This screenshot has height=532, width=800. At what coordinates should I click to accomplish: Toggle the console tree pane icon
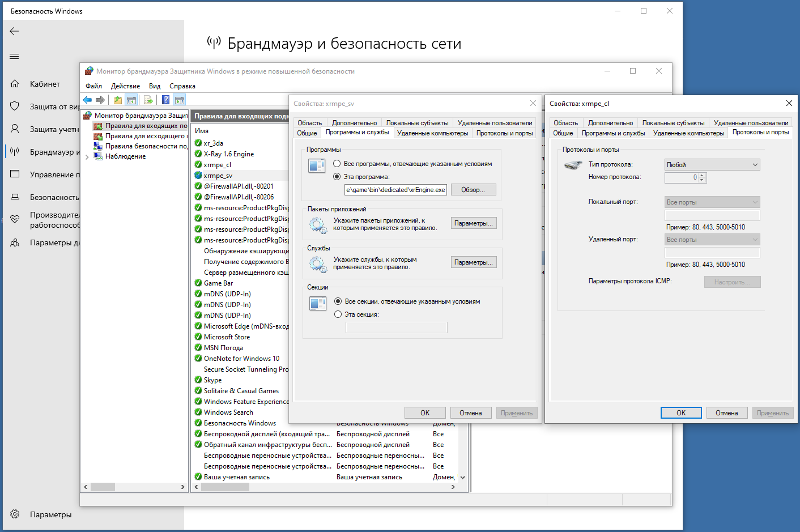click(131, 100)
